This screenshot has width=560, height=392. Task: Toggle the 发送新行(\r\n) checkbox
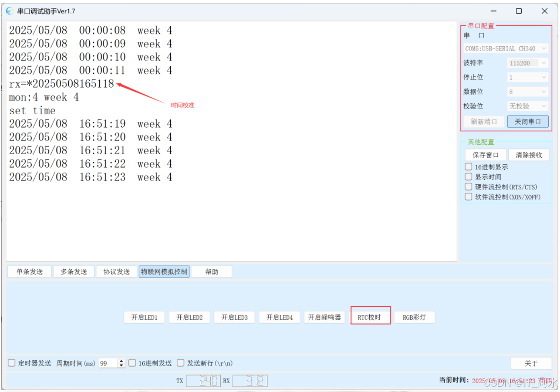(x=181, y=363)
